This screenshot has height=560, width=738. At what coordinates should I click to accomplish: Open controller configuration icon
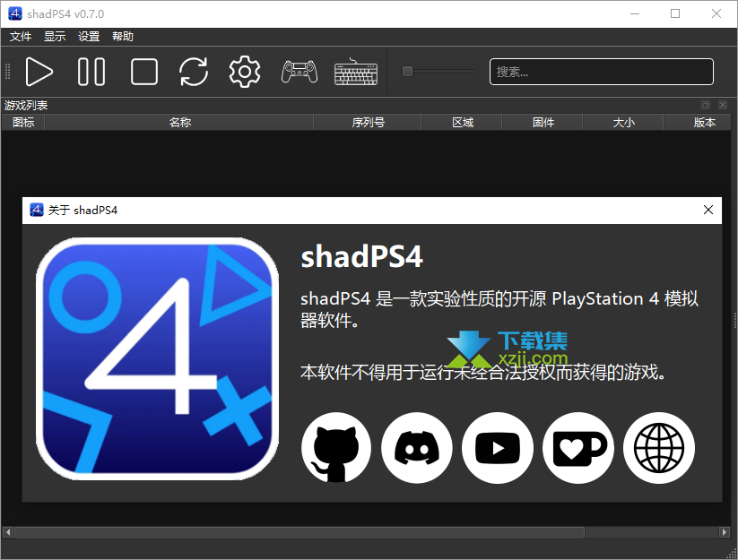pos(299,72)
